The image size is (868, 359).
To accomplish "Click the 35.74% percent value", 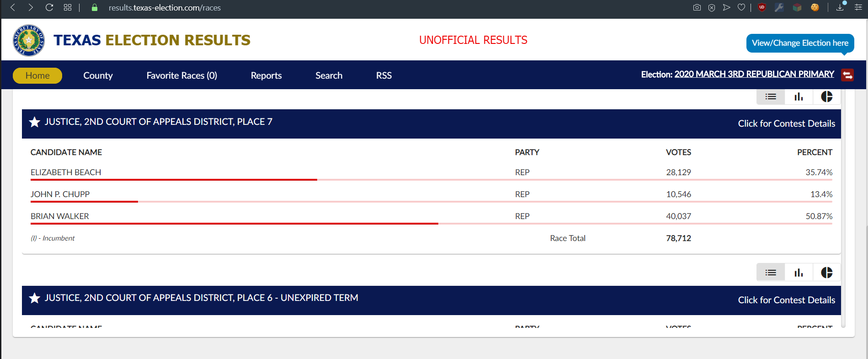I will pyautogui.click(x=819, y=172).
